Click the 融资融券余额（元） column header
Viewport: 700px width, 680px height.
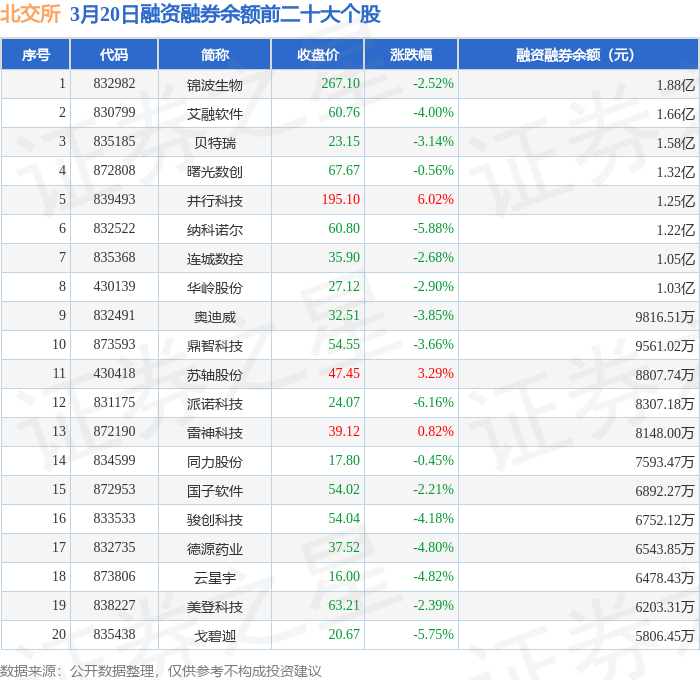(x=578, y=54)
